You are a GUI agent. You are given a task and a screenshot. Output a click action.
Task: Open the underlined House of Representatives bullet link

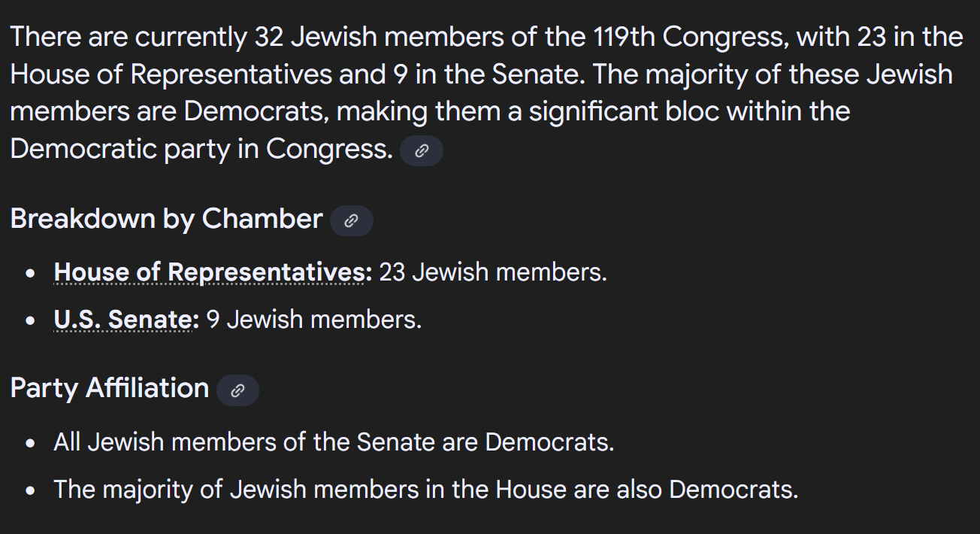(213, 272)
